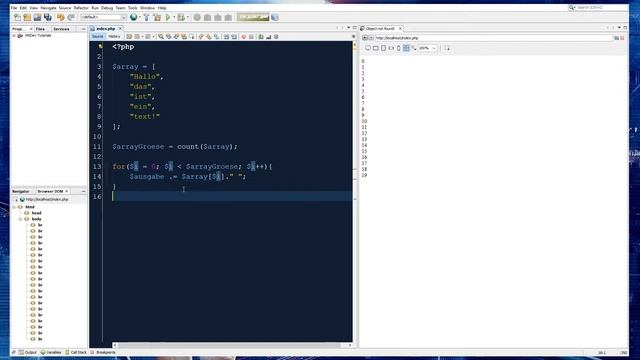Open the project configuration default dropdown

pyautogui.click(x=103, y=17)
